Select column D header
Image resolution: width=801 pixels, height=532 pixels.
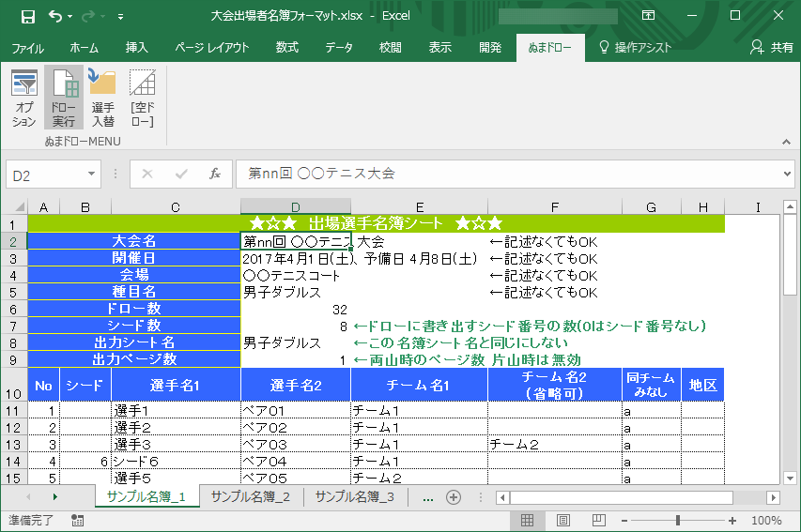pos(295,206)
